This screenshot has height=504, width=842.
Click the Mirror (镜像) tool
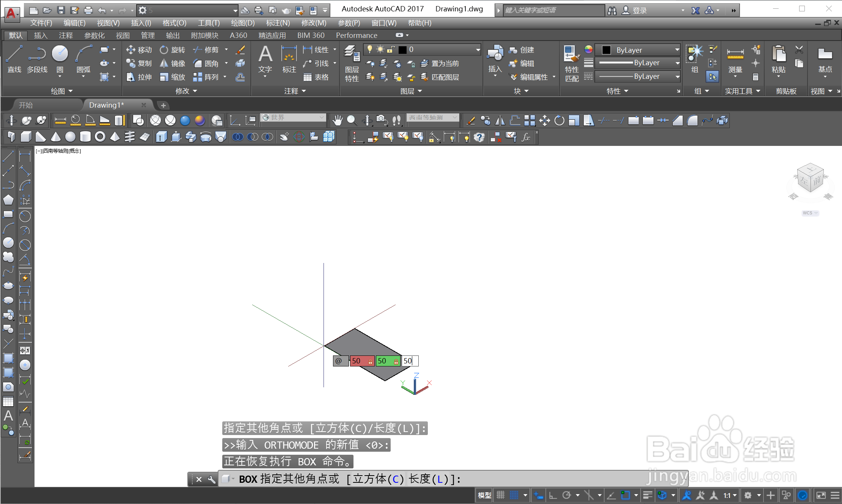coord(173,63)
